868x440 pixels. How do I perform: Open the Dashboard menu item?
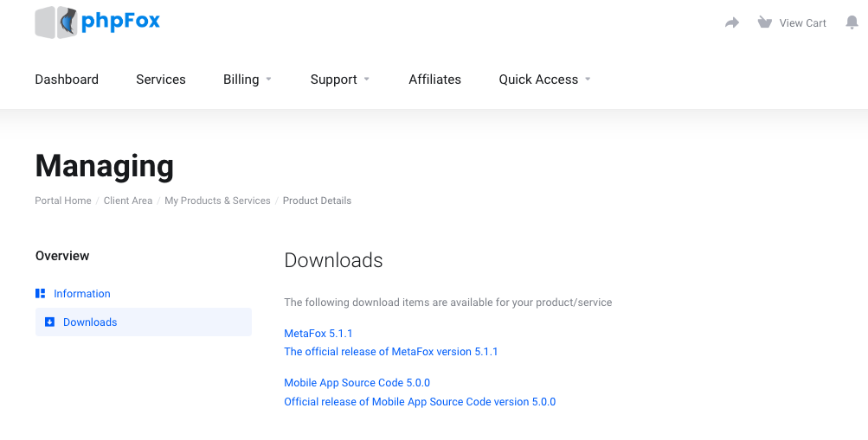point(67,80)
